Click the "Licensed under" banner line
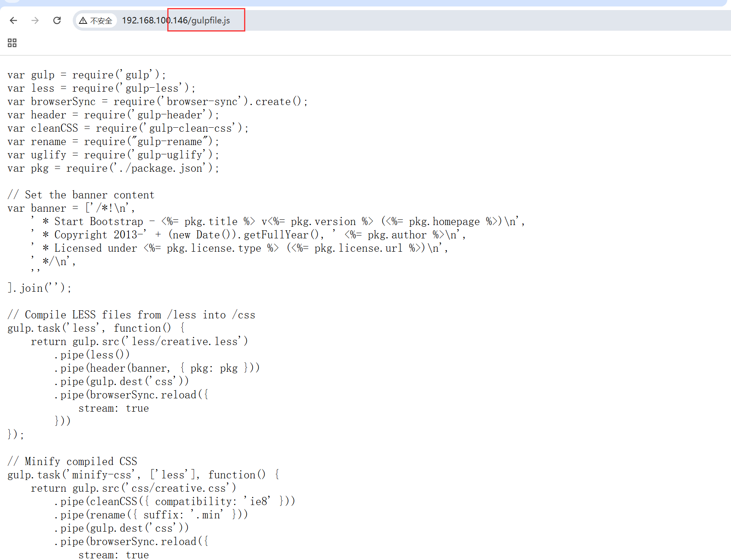731x560 pixels. pos(239,248)
